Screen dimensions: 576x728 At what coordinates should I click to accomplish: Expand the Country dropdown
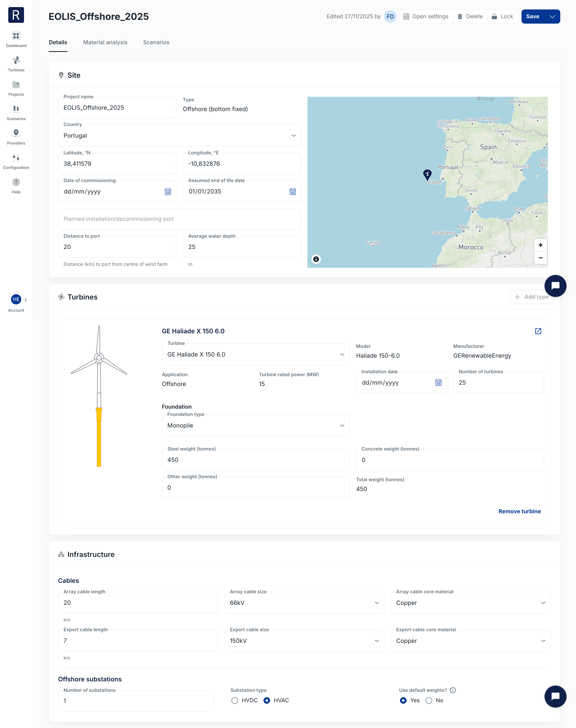click(293, 135)
